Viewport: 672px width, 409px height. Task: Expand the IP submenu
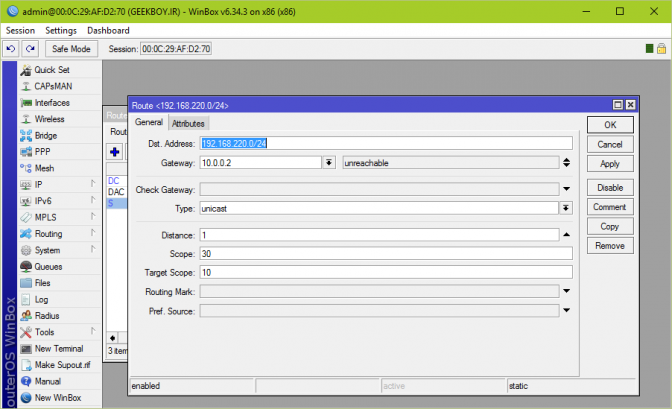pyautogui.click(x=93, y=184)
